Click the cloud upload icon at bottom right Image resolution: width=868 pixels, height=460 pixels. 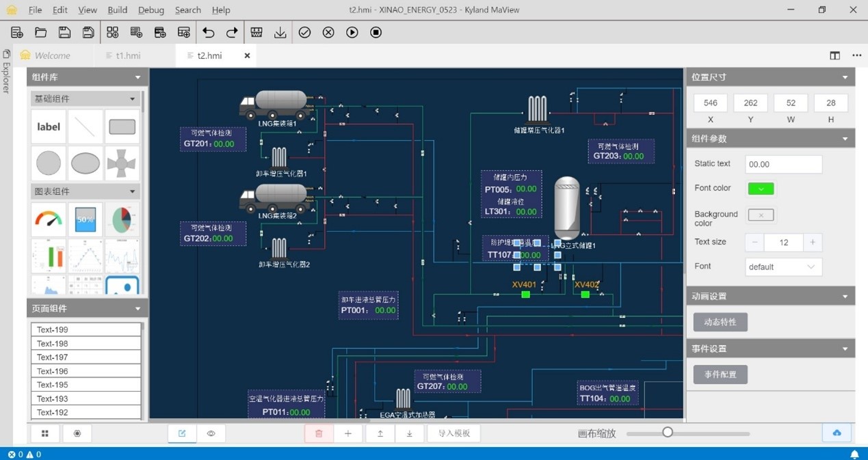(x=837, y=433)
